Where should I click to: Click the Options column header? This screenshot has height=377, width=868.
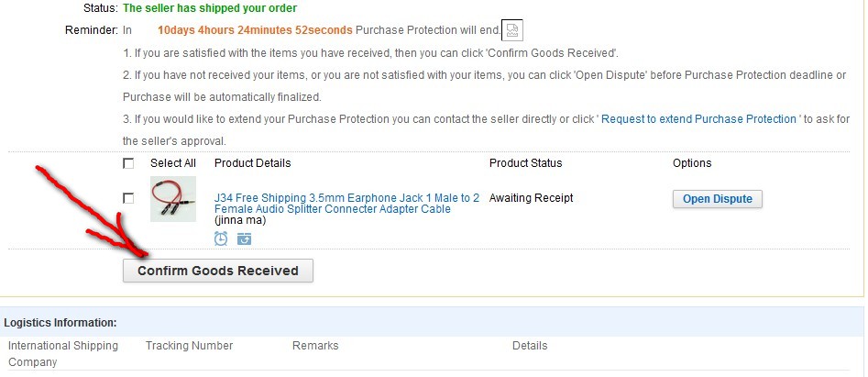click(x=691, y=163)
